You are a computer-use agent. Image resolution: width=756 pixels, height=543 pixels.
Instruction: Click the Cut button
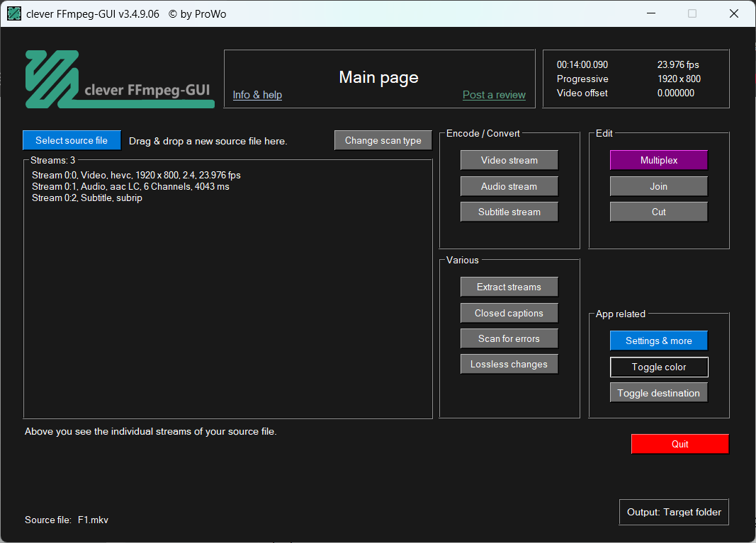click(659, 212)
